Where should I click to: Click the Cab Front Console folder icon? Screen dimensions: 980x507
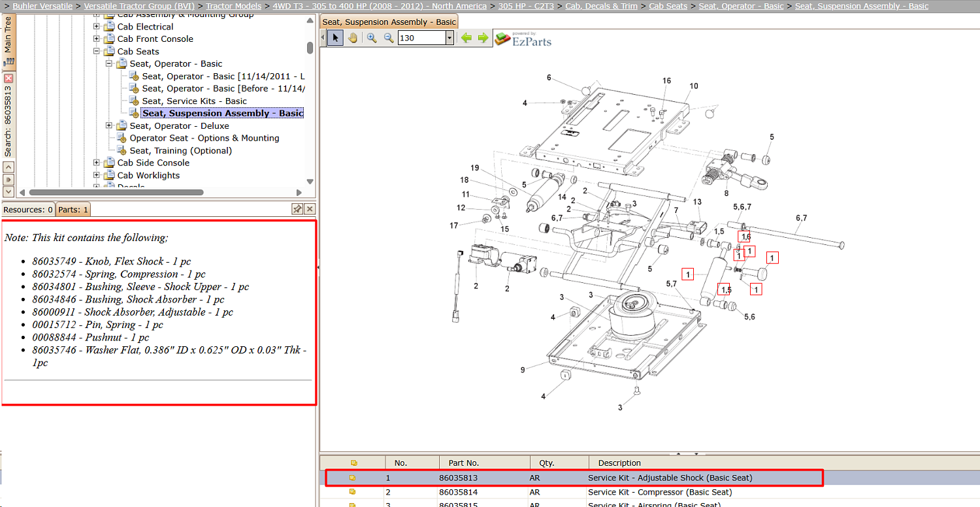click(109, 39)
